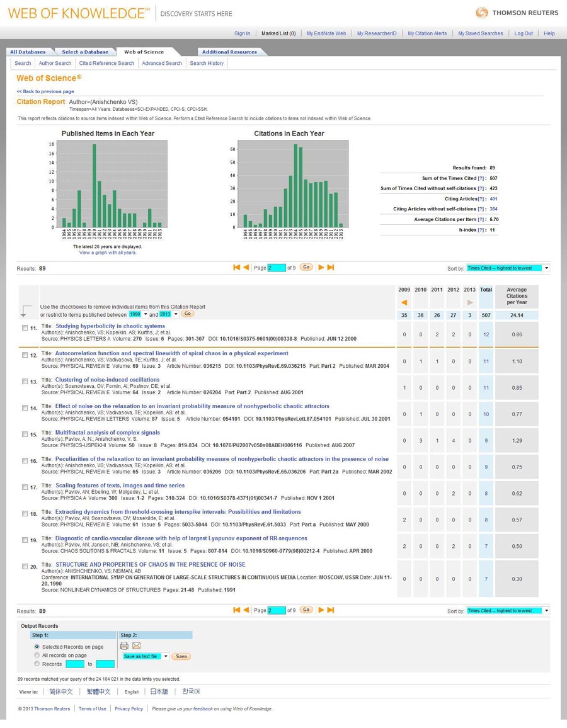Check the box for record 11

click(25, 328)
